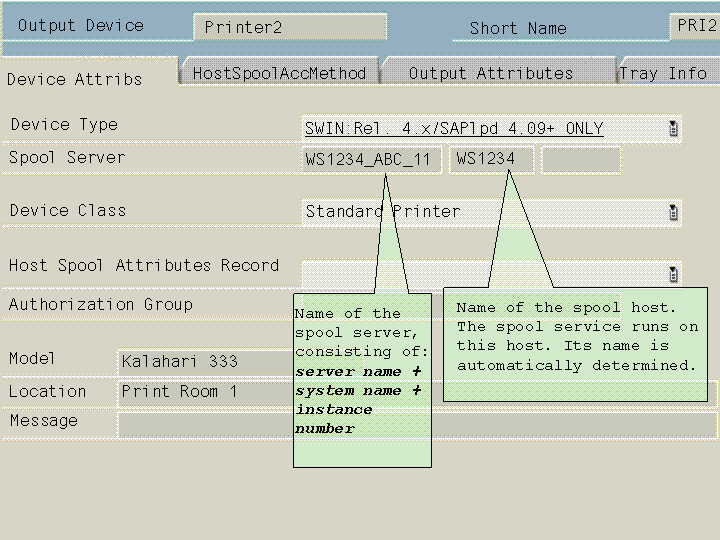Go to the Tray Info tab
This screenshot has height=540, width=720.
pyautogui.click(x=664, y=73)
